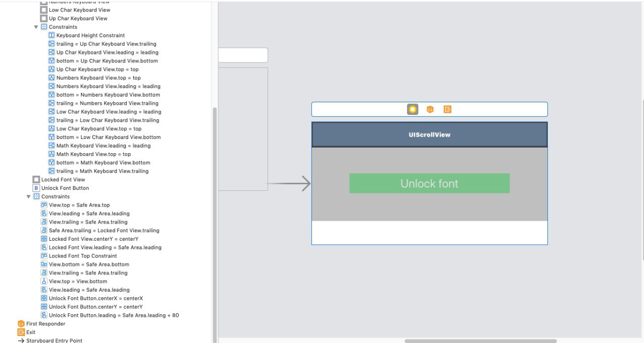644x343 pixels.
Task: Click the Exit icon in outline
Action: (x=21, y=332)
